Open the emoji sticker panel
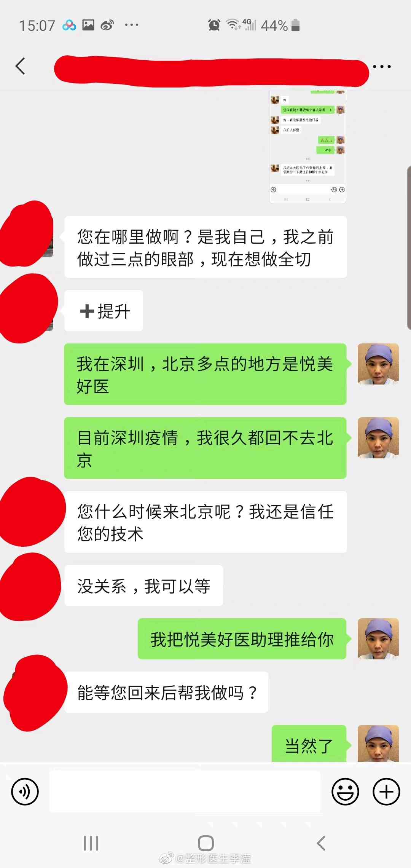The image size is (411, 868). (x=345, y=792)
